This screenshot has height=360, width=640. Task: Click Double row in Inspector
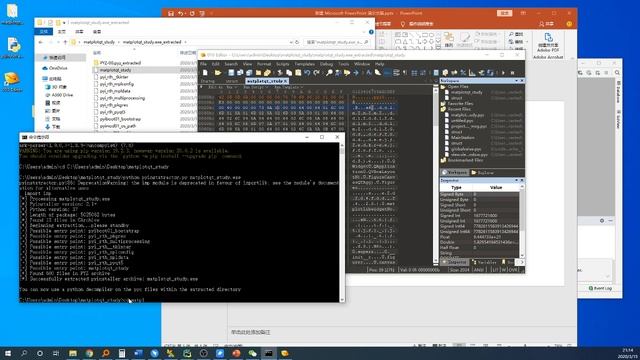[479, 242]
